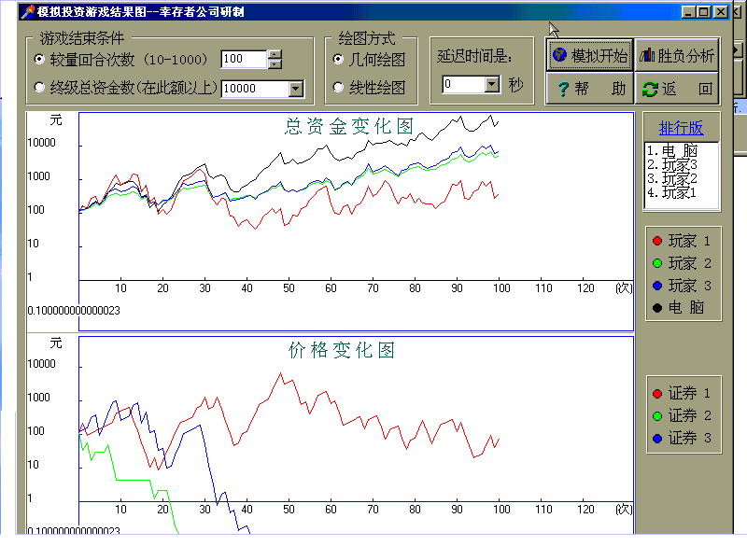Viewport: 747px width, 560px height.
Task: Open the delay time seconds dropdown
Action: [x=492, y=84]
